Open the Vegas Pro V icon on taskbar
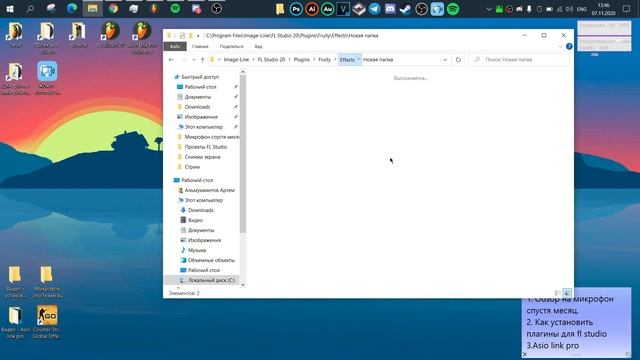The width and height of the screenshot is (640, 360). (343, 9)
